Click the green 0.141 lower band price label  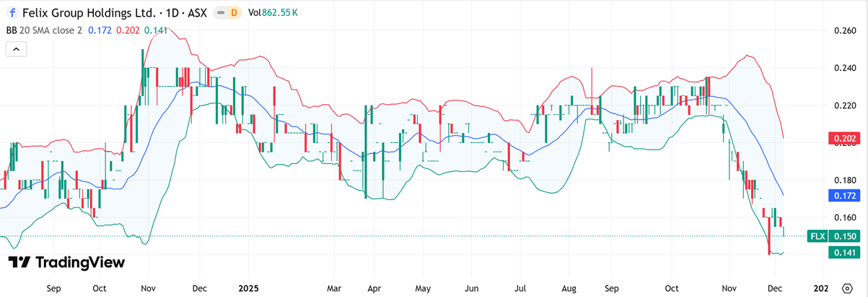click(845, 252)
